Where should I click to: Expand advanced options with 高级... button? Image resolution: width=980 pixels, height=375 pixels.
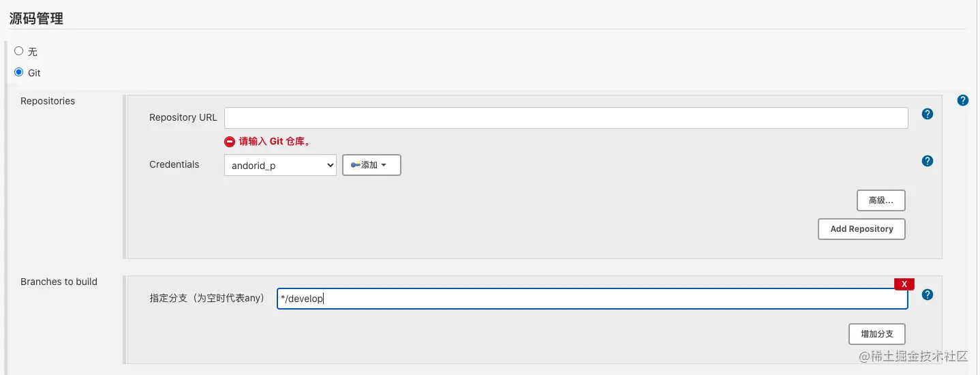(881, 200)
